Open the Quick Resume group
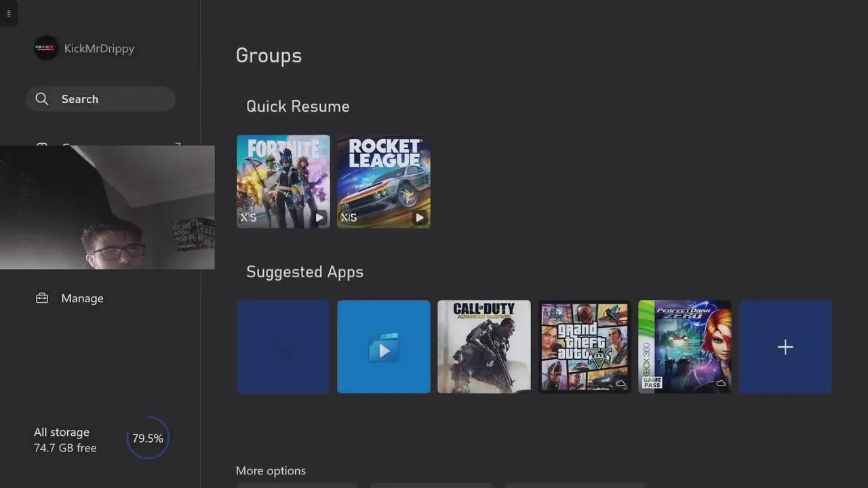This screenshot has height=488, width=868. pos(298,106)
